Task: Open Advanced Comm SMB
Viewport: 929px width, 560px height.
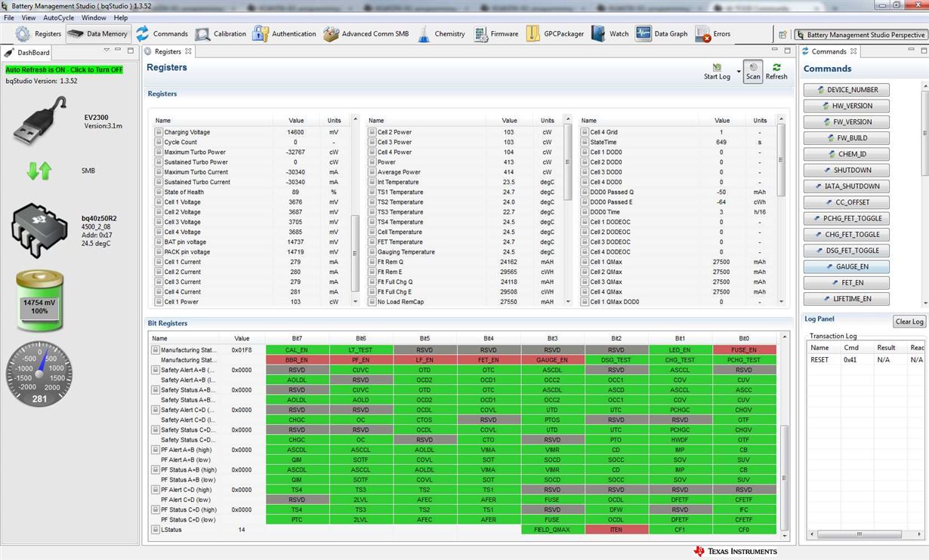Action: (x=366, y=34)
